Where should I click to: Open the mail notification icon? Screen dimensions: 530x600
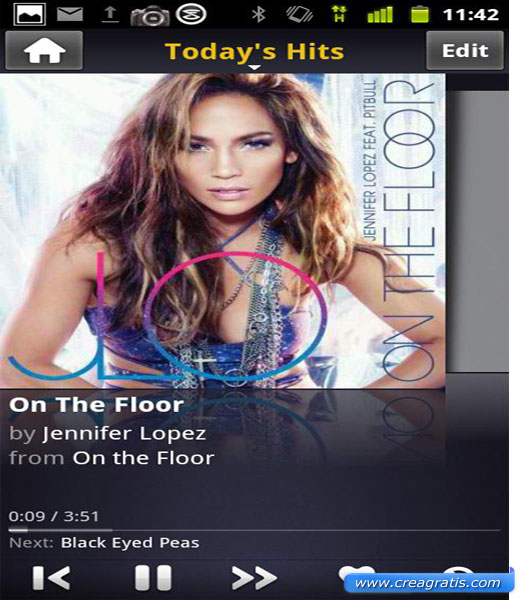[x=70, y=15]
